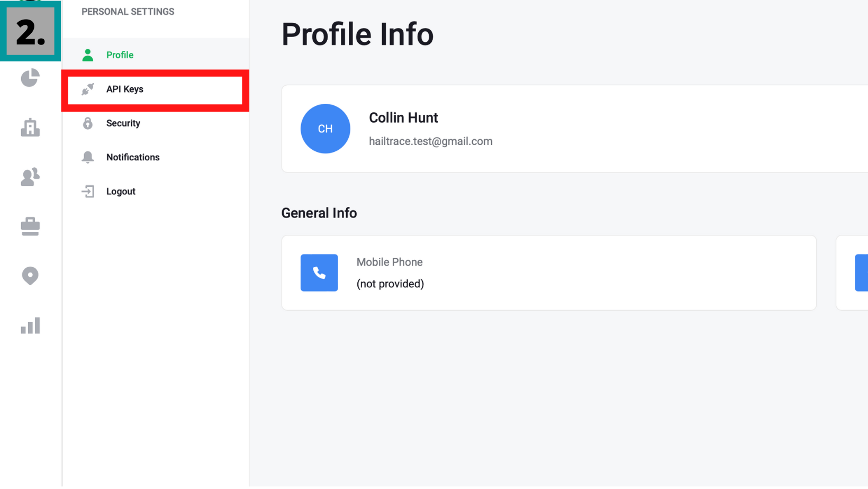Click the bell icon beside Notifications
The height and width of the screenshot is (489, 868).
pyautogui.click(x=88, y=157)
